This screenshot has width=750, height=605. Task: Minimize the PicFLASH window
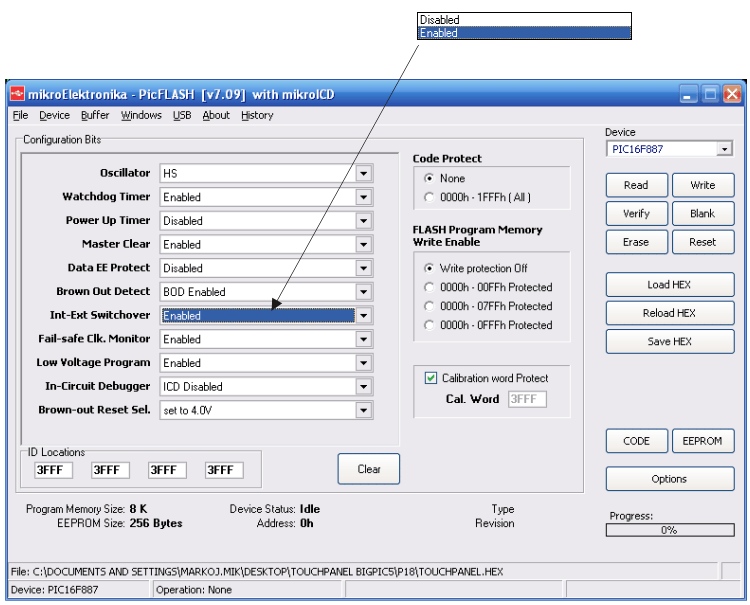(688, 94)
